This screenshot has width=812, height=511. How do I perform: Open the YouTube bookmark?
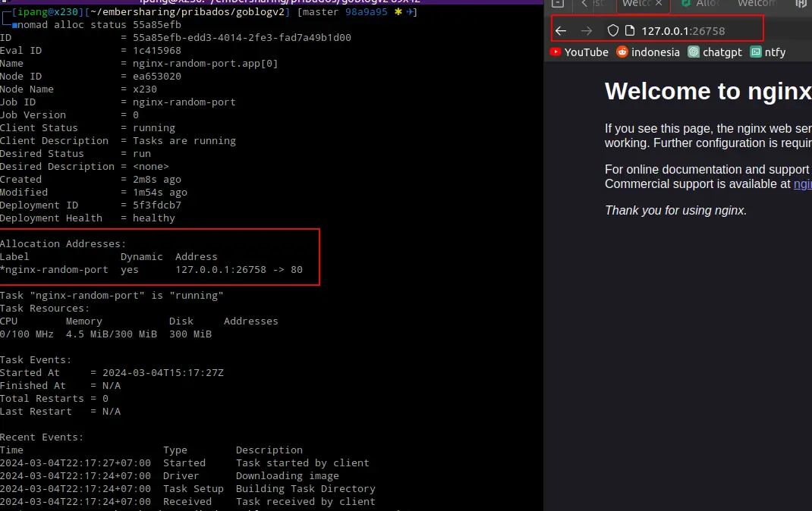pyautogui.click(x=579, y=52)
